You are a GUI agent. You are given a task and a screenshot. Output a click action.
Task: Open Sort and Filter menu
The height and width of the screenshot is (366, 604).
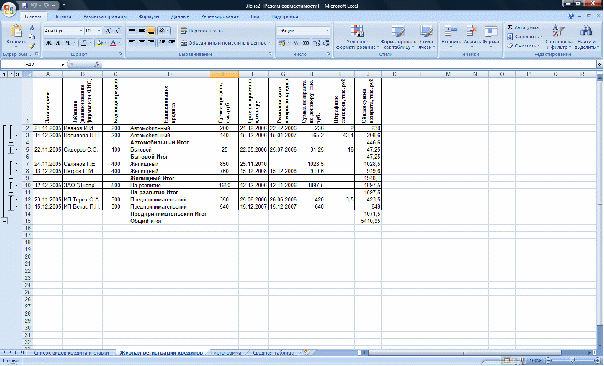(558, 37)
